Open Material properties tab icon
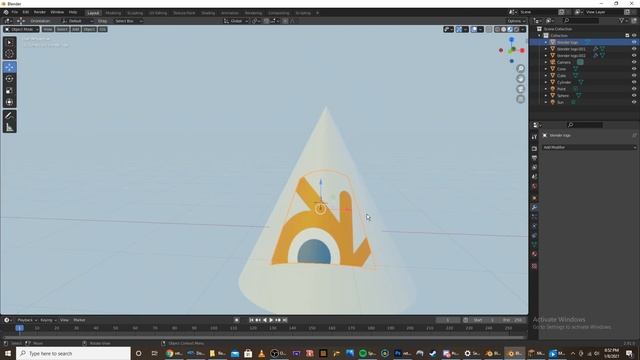Screen dimensions: 640x360 pyautogui.click(x=534, y=254)
